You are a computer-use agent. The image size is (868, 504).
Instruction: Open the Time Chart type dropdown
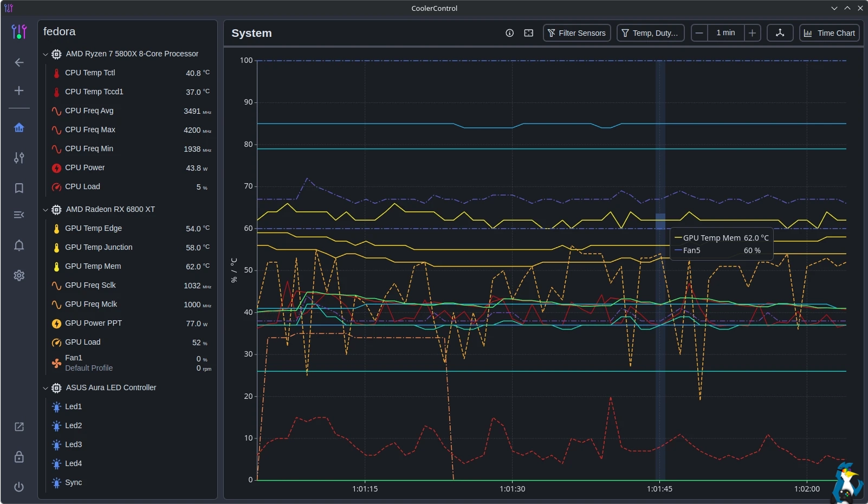pyautogui.click(x=829, y=33)
